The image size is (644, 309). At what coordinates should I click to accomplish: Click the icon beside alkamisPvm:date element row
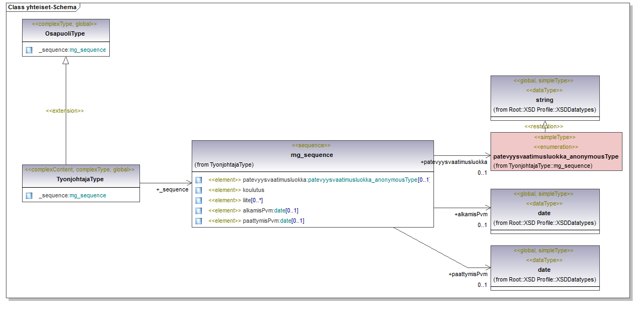tap(199, 210)
